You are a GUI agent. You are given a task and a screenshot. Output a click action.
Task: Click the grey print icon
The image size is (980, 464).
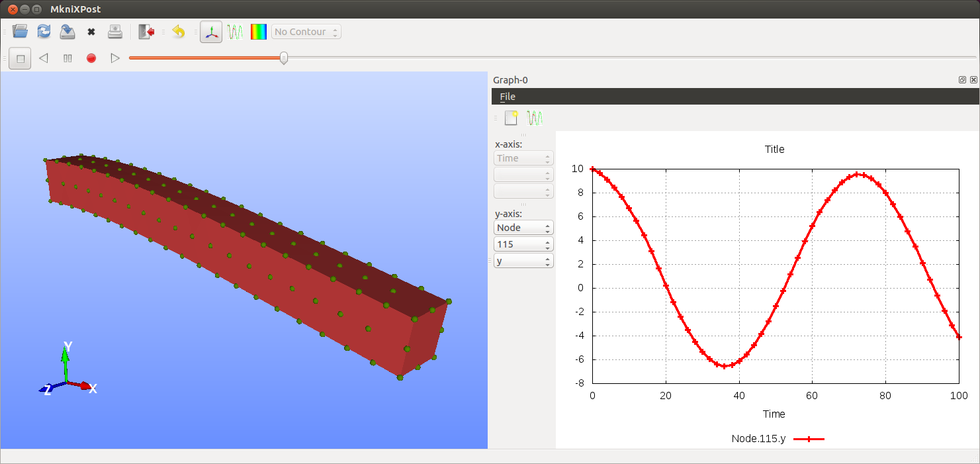115,32
